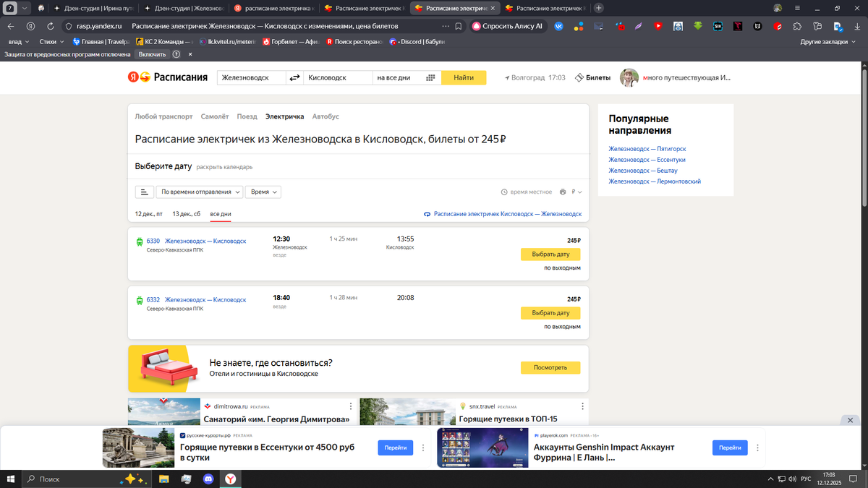
Task: Click 'Включить' in the protection bar
Action: (x=152, y=54)
